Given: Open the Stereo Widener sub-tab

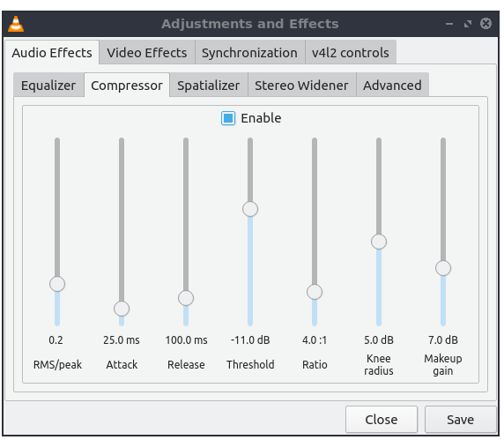Looking at the screenshot, I should pyautogui.click(x=301, y=86).
